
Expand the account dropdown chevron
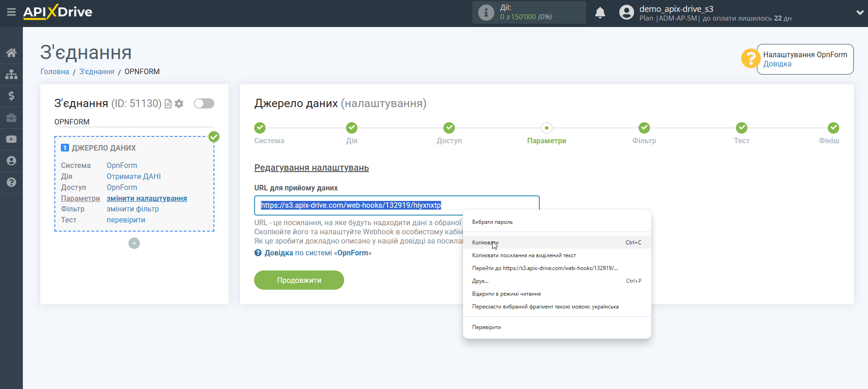[x=860, y=12]
